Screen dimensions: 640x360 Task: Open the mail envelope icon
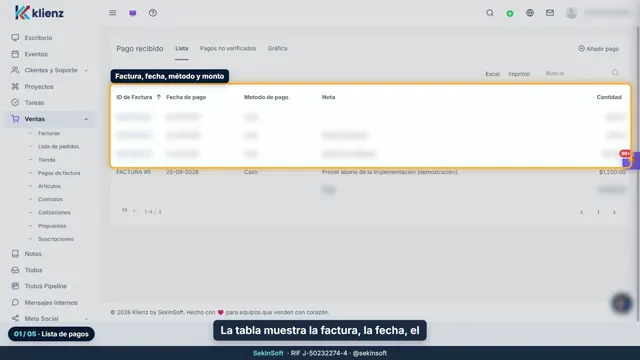coord(550,13)
